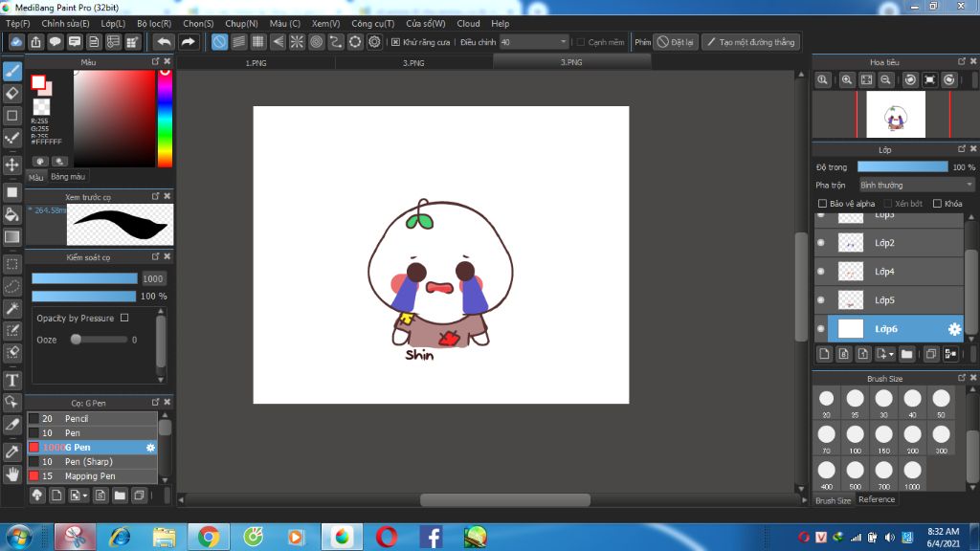
Task: Click the navigator canvas thumbnail
Action: pos(896,115)
